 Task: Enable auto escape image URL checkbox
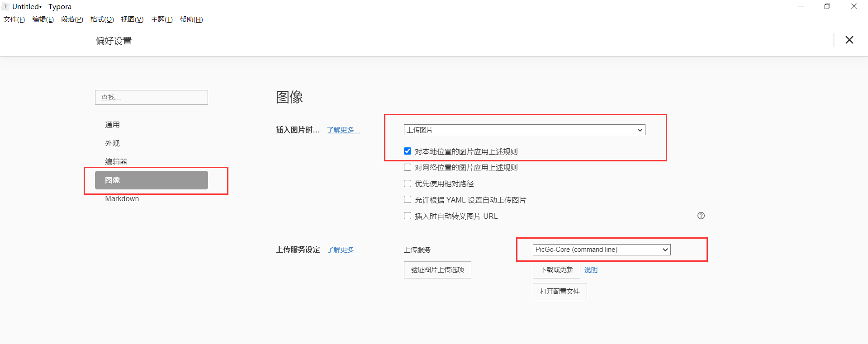coord(408,216)
